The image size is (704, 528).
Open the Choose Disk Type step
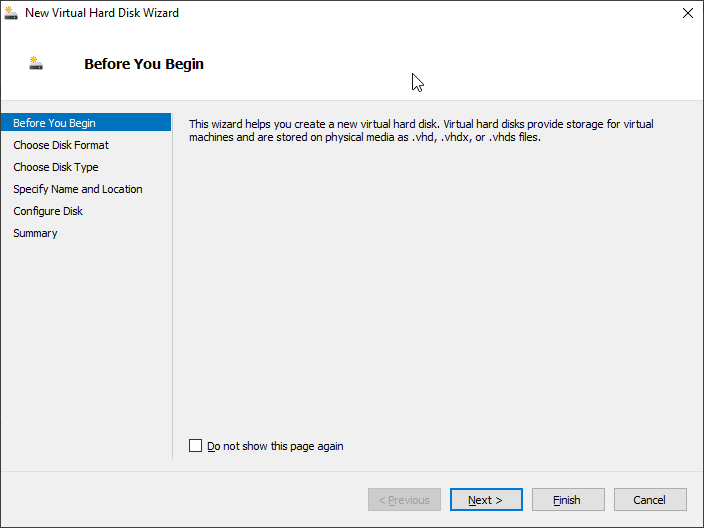(56, 167)
